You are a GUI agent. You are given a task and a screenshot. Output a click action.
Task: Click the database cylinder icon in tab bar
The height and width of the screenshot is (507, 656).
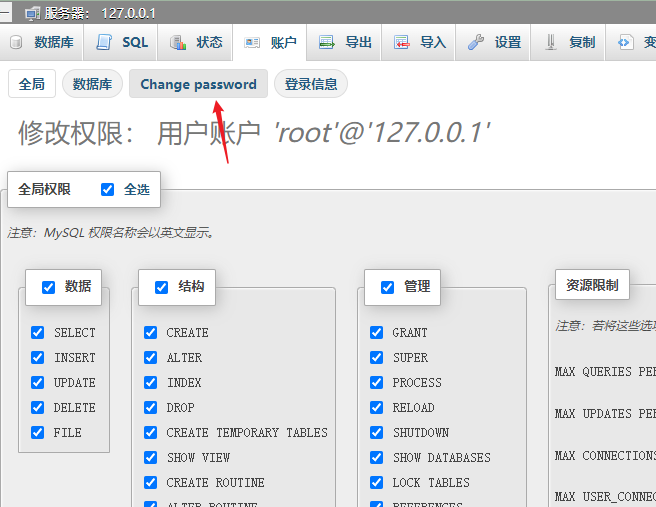16,42
